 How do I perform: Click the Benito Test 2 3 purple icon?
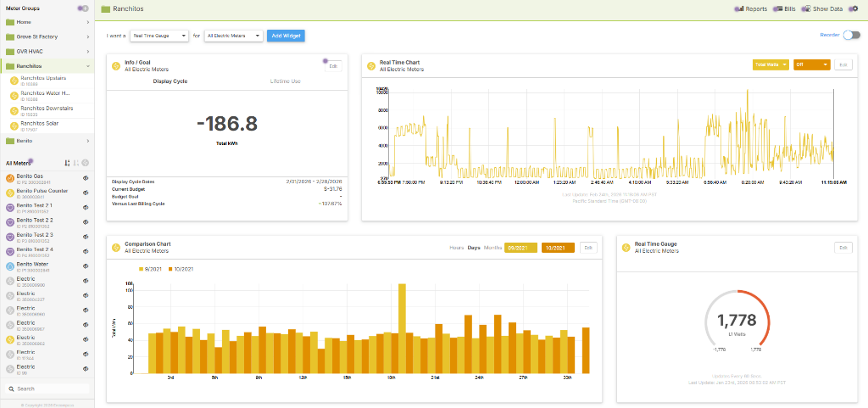[10, 237]
